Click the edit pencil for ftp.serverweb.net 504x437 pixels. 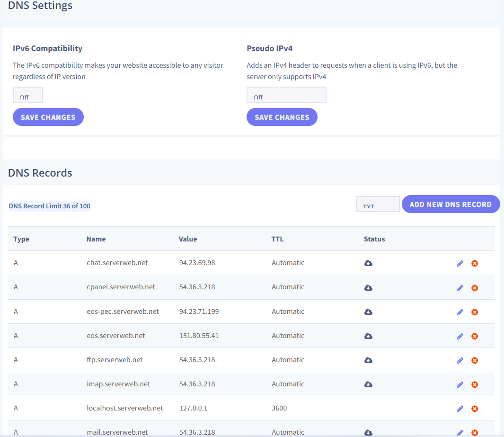tap(460, 360)
